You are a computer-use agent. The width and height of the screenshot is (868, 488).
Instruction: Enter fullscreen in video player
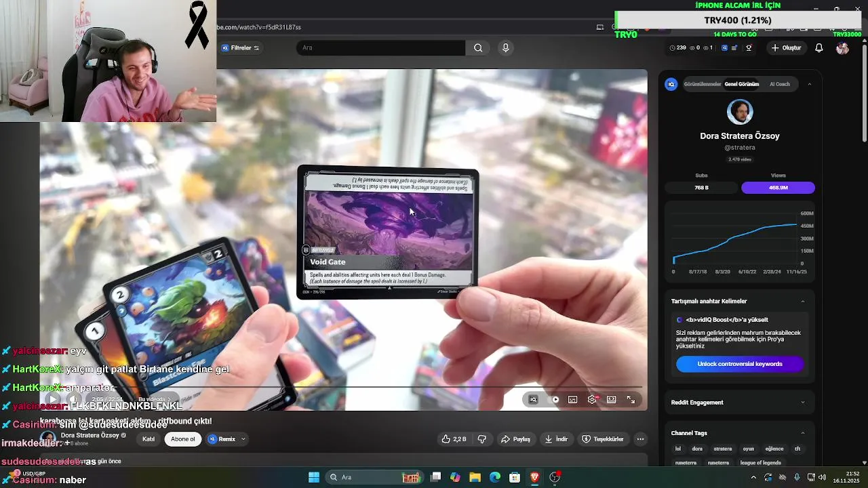pos(631,400)
